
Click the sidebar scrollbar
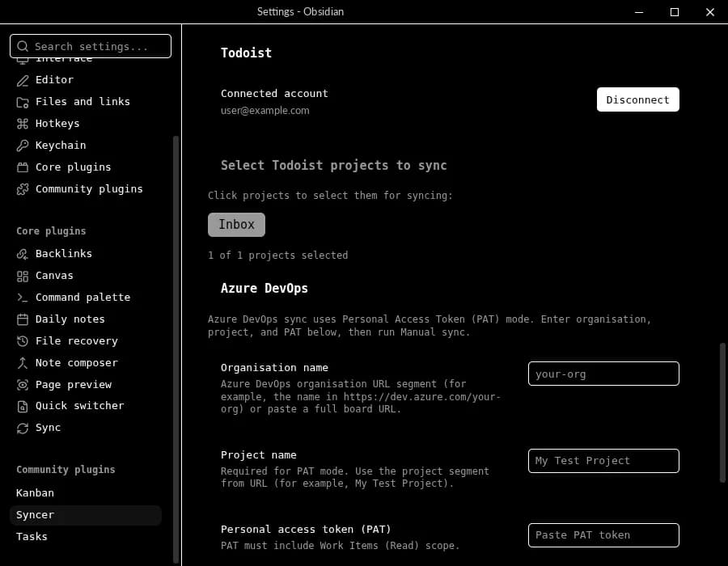tap(176, 349)
